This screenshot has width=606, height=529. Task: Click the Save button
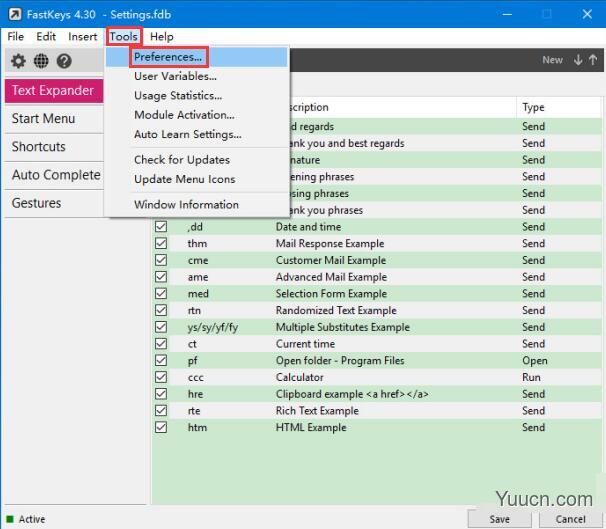[499, 519]
